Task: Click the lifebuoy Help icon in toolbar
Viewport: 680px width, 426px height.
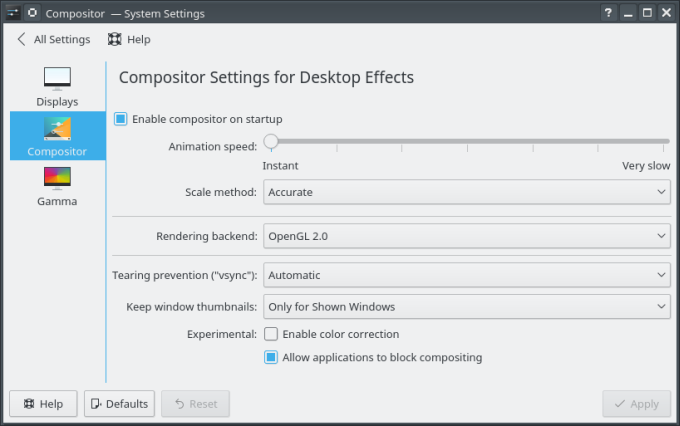Action: [x=114, y=39]
